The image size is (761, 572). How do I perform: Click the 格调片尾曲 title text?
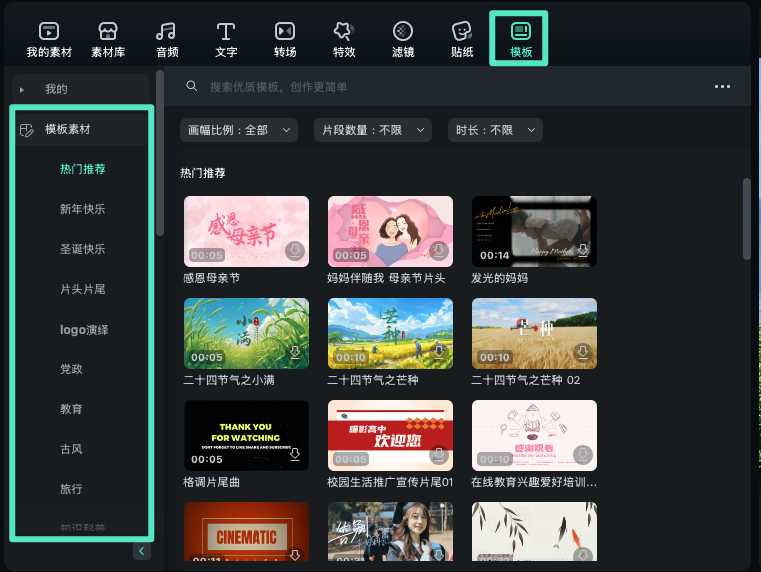pos(211,482)
